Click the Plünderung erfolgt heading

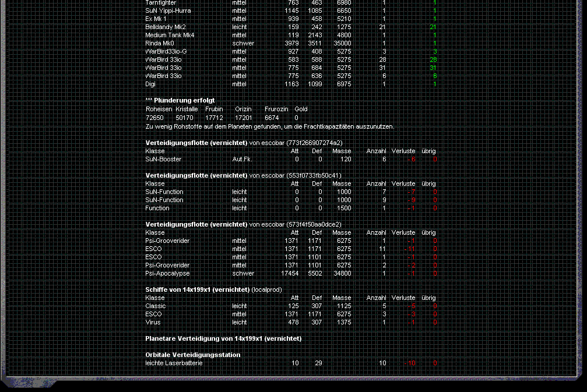click(x=180, y=101)
